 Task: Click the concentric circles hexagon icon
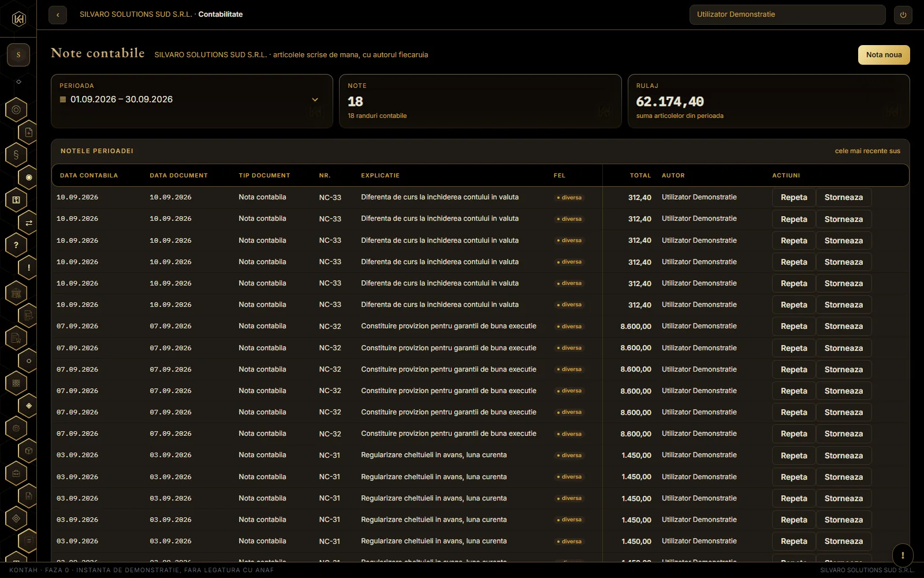pyautogui.click(x=16, y=110)
